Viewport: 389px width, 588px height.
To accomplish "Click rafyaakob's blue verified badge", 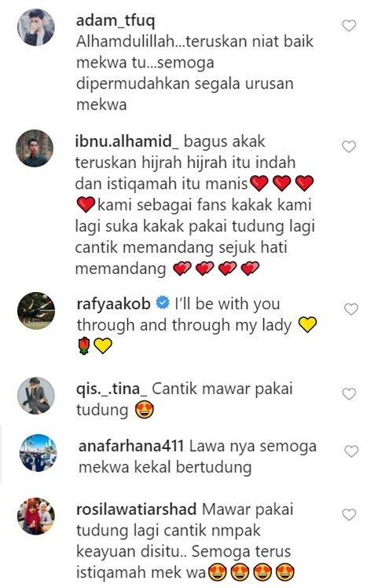I will (163, 303).
